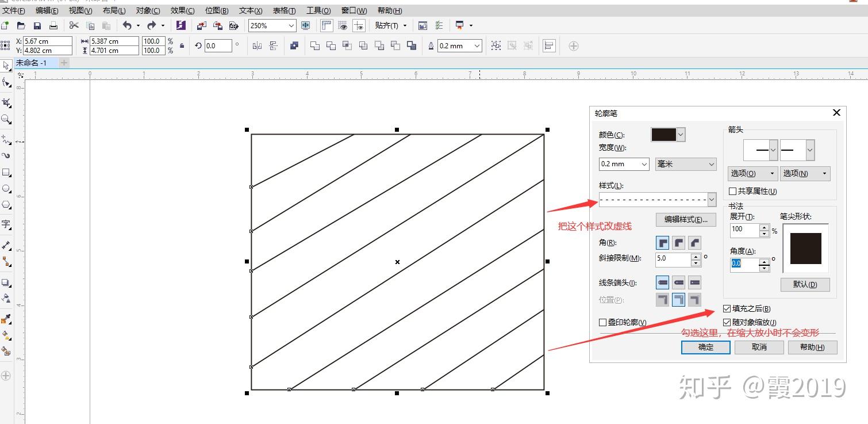
Task: Click the black nib shape preview
Action: coord(806,249)
